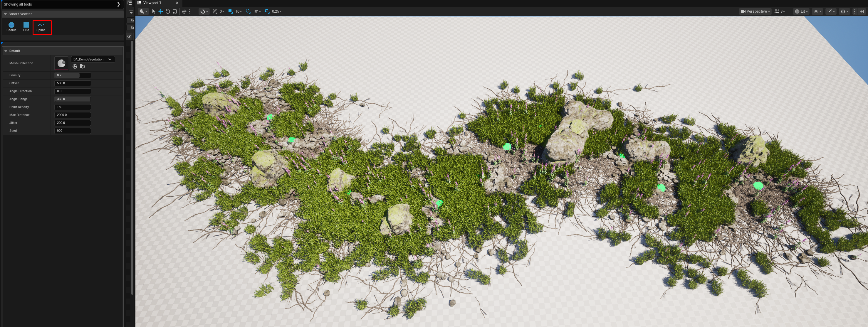Screen dimensions: 868x327
Task: Browse to mesh collection asset in content browser
Action: 82,66
